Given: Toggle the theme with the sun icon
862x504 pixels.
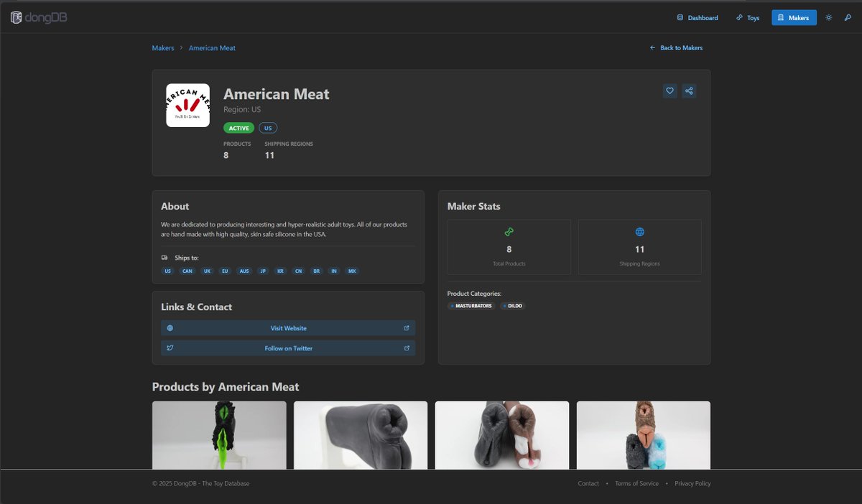Looking at the screenshot, I should click(x=828, y=17).
